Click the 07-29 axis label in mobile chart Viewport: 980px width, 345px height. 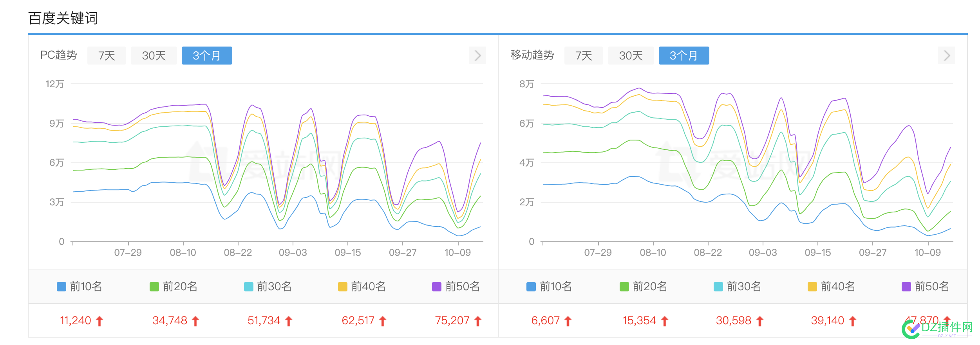598,253
